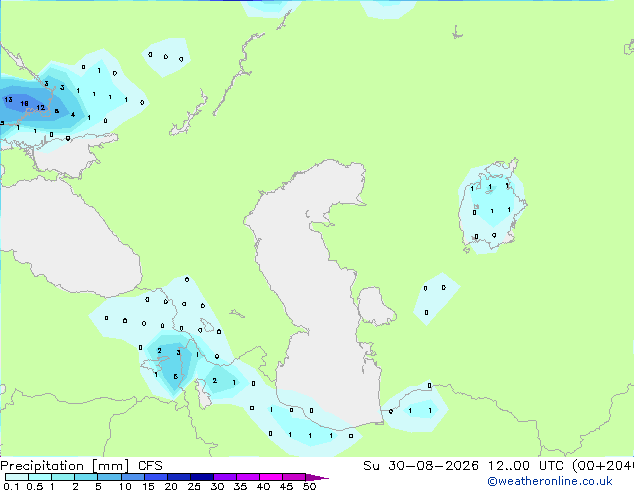The width and height of the screenshot is (634, 490).
Task: Click the 50 legend scale label
Action: click(x=309, y=486)
